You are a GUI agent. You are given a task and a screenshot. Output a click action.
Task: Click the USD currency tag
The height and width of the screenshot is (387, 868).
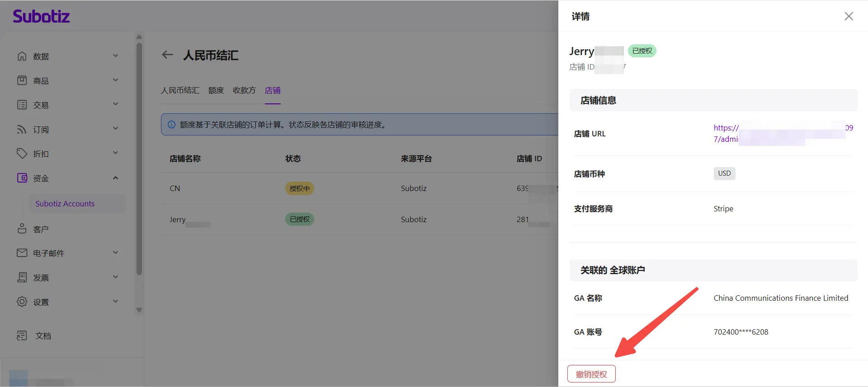(x=724, y=173)
